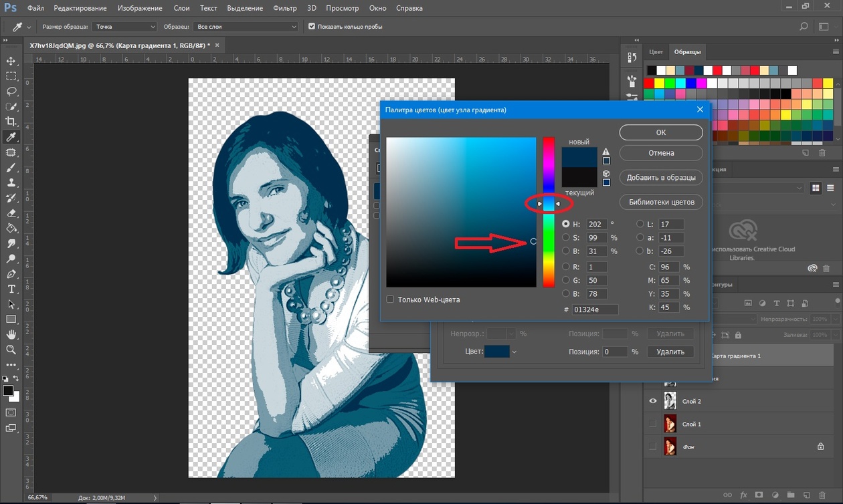Screen dimensions: 843x504
Task: Uncheck Показать кольцо пробы option
Action: (312, 27)
